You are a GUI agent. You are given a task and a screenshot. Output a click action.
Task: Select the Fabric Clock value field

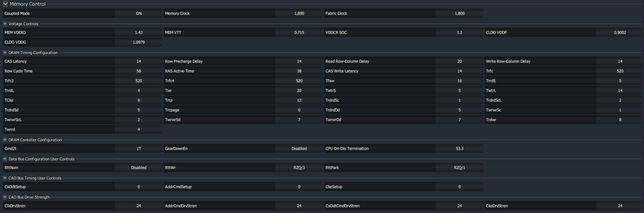(459, 14)
